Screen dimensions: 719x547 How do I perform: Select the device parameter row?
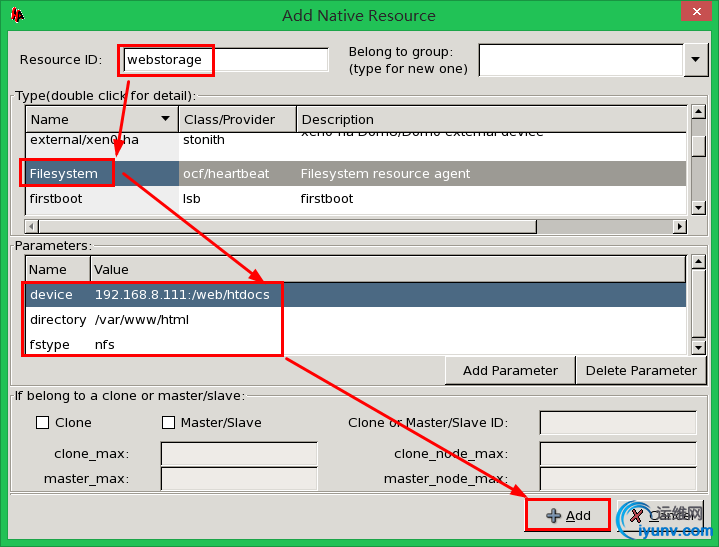click(356, 294)
